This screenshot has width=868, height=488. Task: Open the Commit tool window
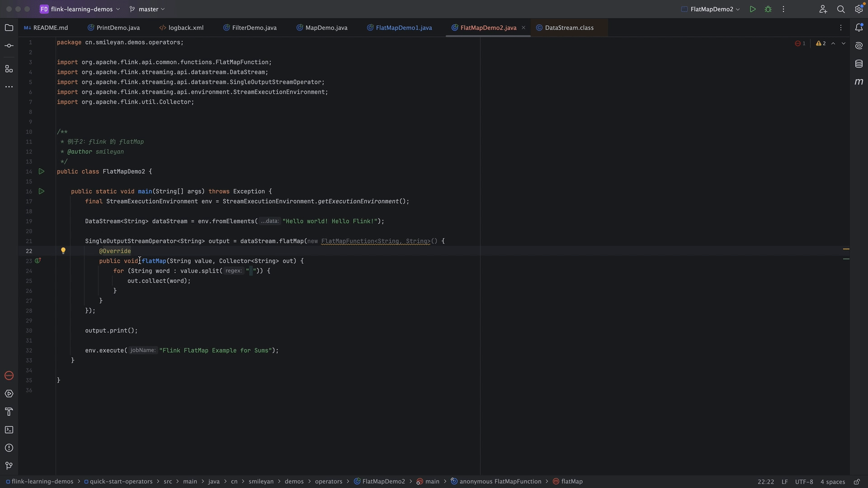tap(9, 46)
